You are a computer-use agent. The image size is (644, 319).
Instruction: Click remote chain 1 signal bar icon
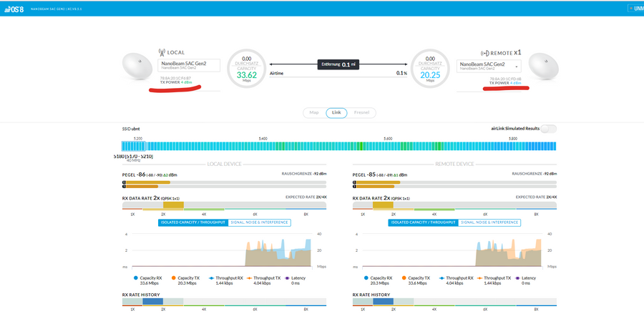pos(354,187)
